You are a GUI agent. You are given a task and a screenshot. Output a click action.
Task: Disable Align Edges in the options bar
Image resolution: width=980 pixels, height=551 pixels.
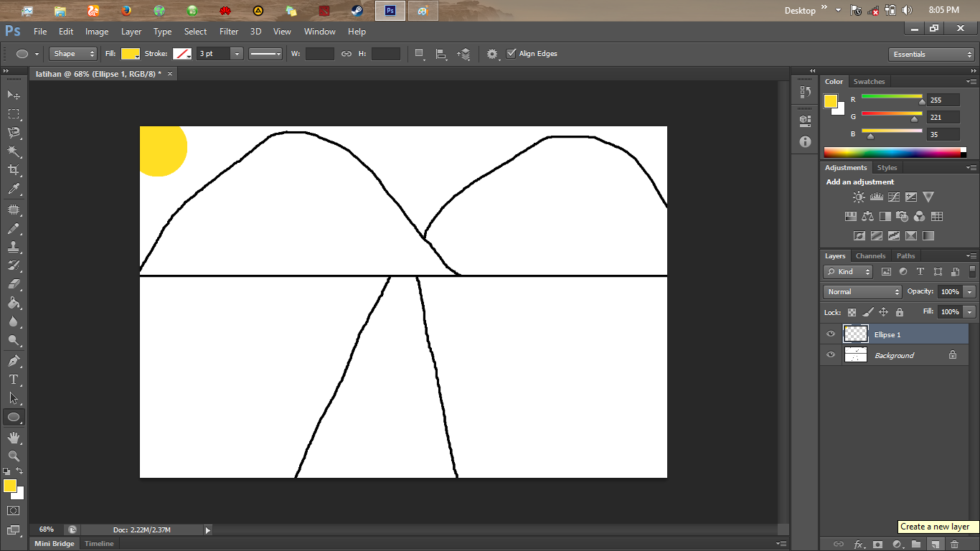tap(512, 53)
